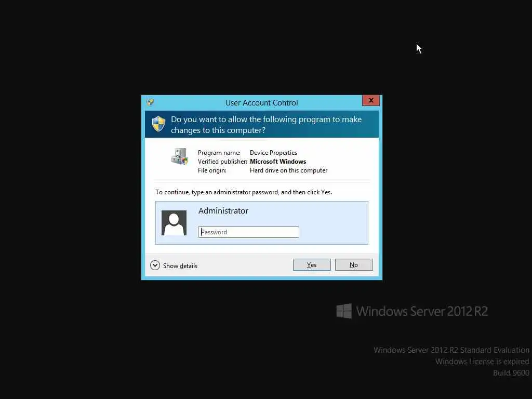This screenshot has width=532, height=399.
Task: Expand Show details chevron
Action: click(x=155, y=265)
